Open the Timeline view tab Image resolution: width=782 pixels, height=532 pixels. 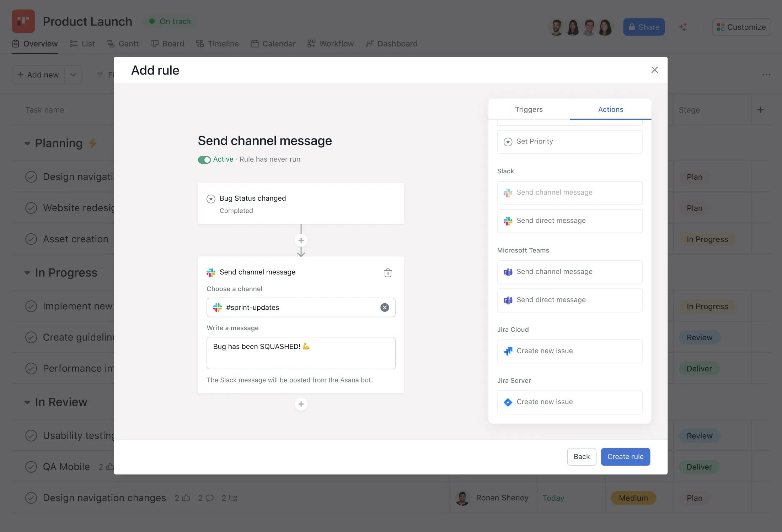[218, 44]
